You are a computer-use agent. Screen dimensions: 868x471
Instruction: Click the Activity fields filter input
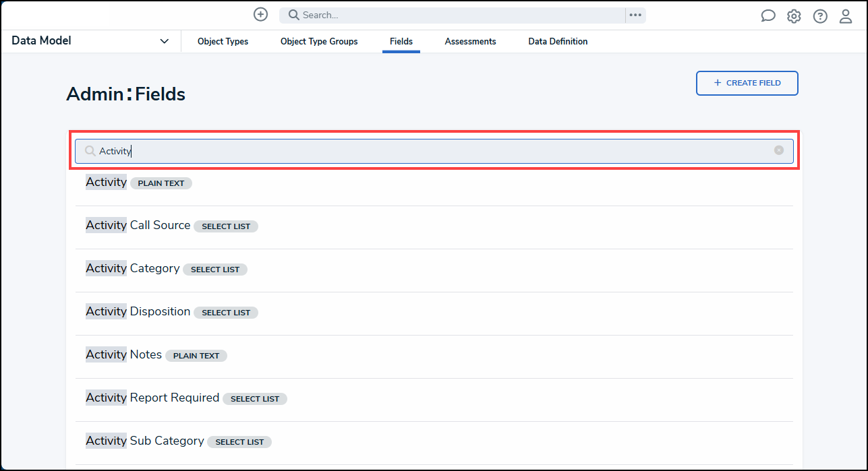[432, 151]
